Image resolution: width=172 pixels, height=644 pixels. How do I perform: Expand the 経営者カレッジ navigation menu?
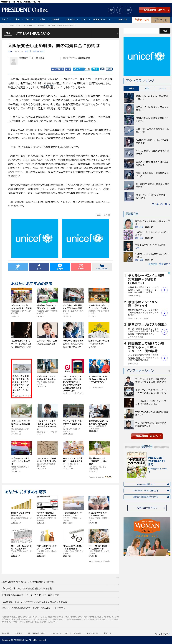(x=102, y=19)
